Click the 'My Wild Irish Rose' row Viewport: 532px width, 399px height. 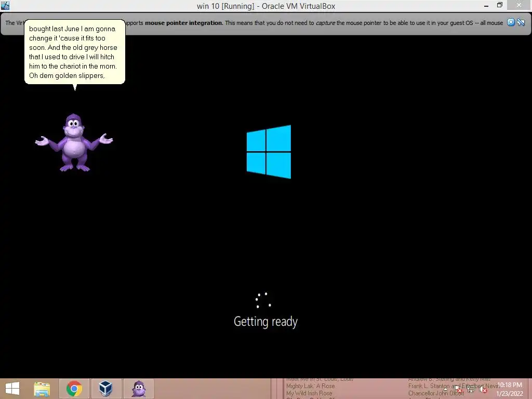click(x=309, y=393)
